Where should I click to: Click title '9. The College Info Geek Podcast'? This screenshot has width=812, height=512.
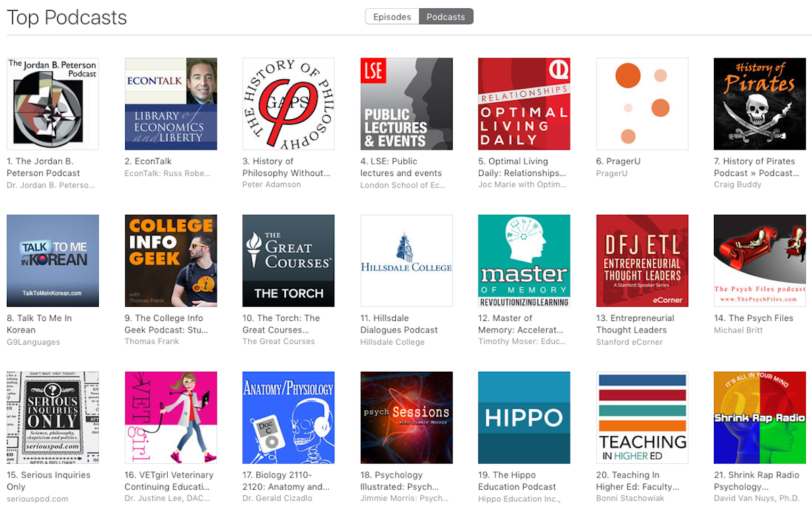pos(166,324)
